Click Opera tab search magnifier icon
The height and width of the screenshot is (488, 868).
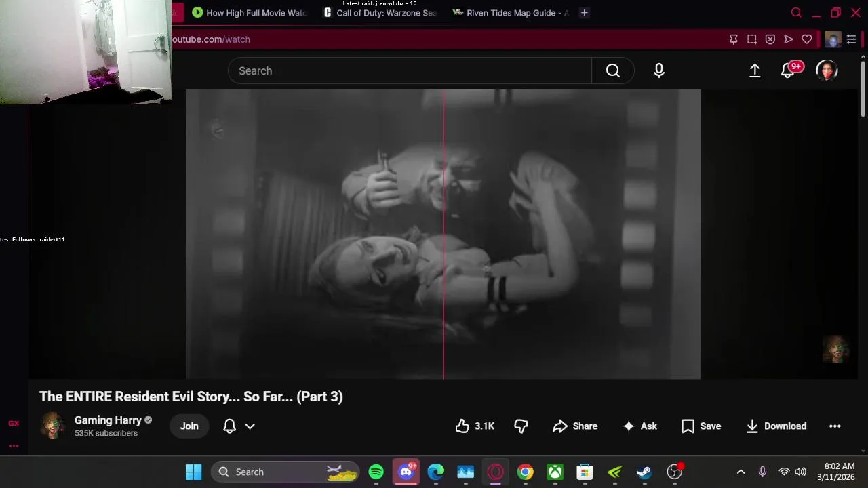pos(797,12)
